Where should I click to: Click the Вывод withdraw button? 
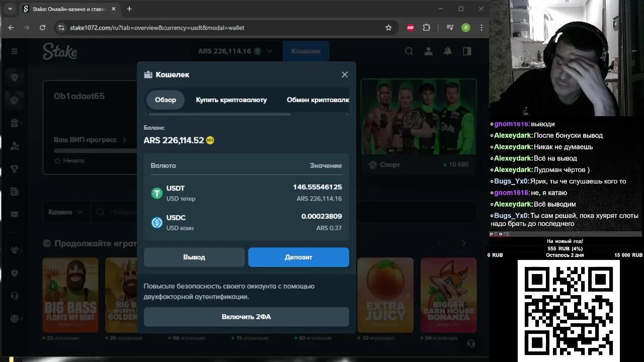pos(194,257)
